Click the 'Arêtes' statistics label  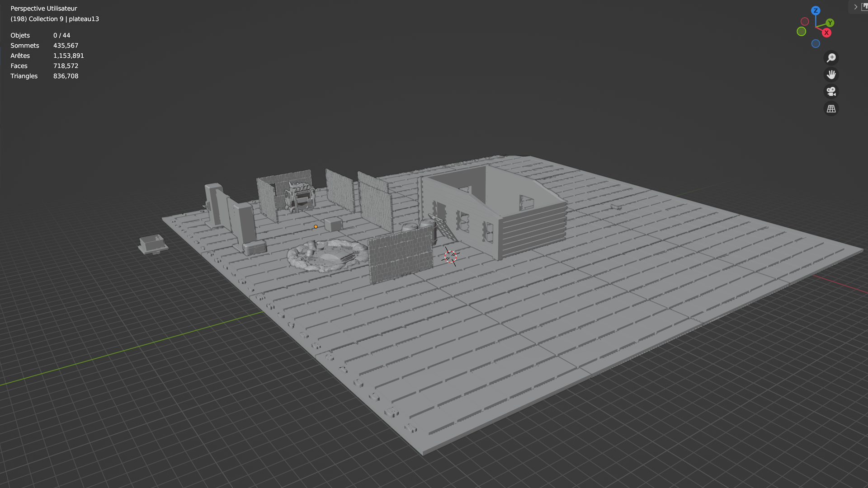(20, 56)
